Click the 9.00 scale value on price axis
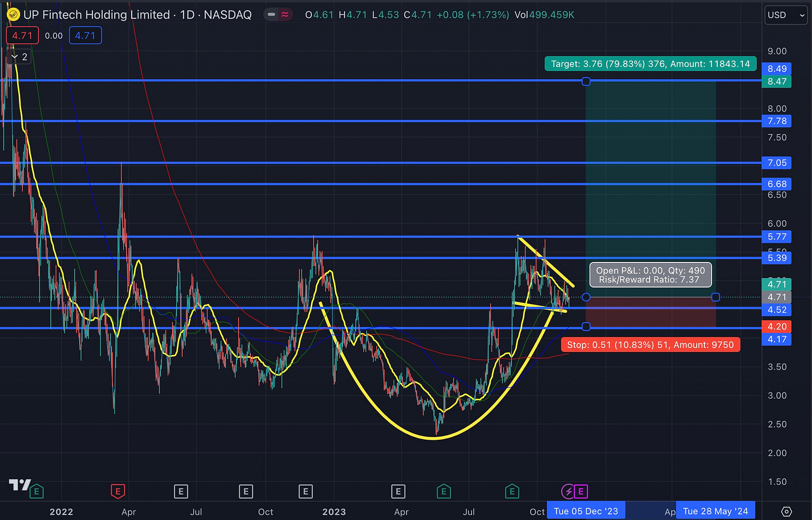Viewport: 812px width, 520px height. pos(777,51)
